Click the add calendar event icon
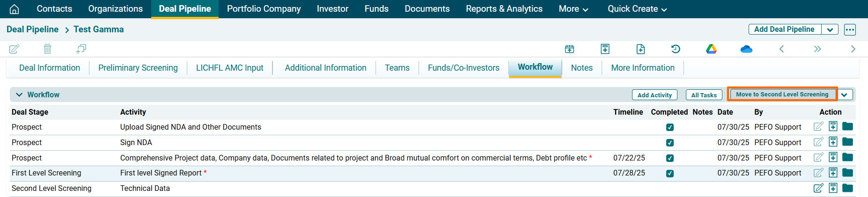 click(569, 49)
